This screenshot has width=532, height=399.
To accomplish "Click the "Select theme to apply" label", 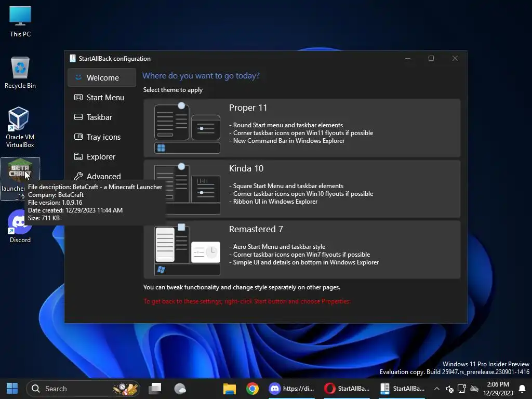I will [x=172, y=90].
